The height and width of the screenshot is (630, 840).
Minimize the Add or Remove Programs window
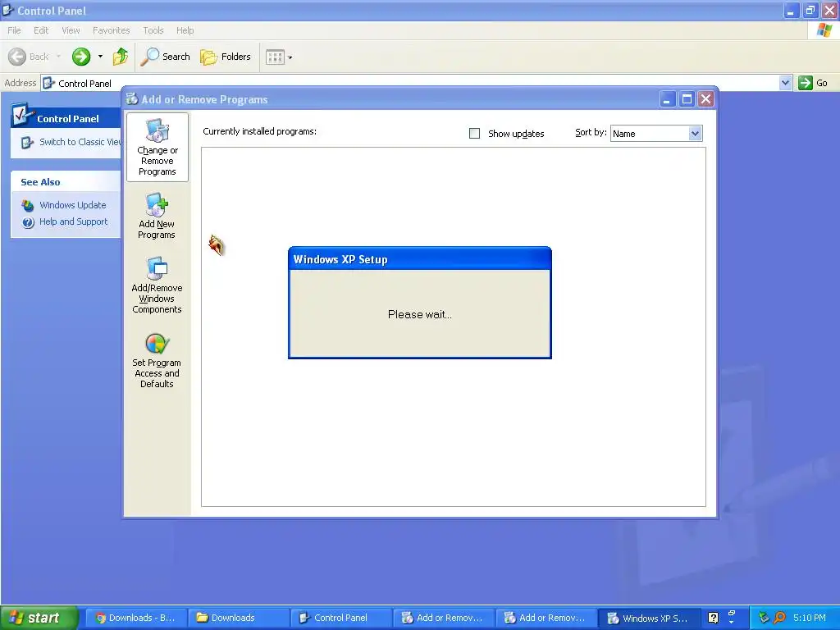[x=667, y=99]
